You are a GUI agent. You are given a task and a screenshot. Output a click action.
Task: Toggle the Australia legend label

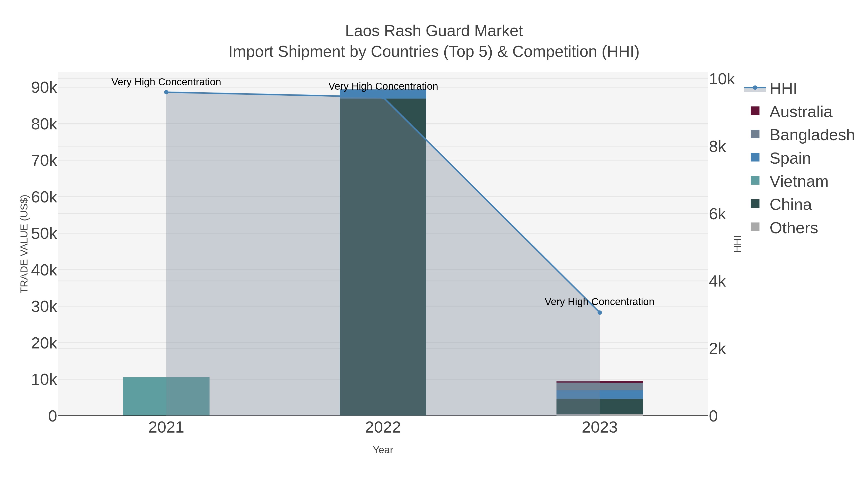(800, 112)
